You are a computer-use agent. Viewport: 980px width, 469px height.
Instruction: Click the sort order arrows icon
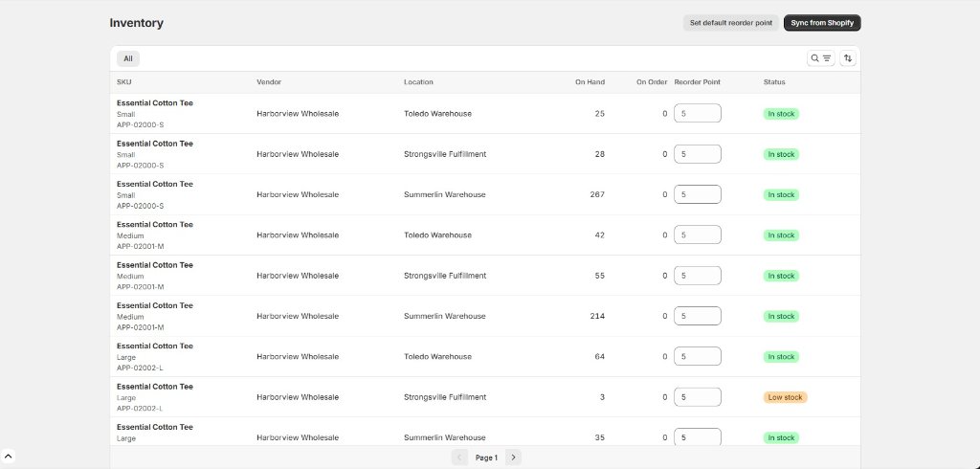(x=848, y=58)
